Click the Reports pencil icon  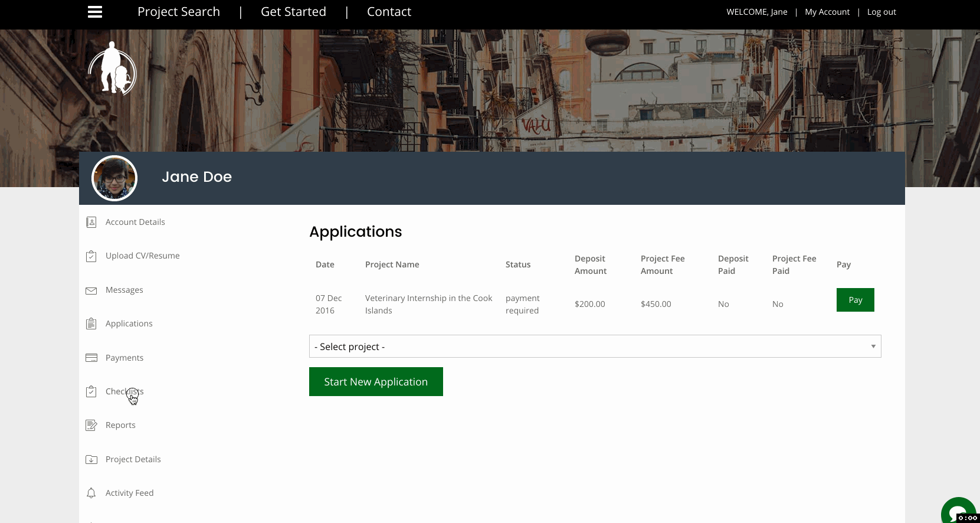(x=91, y=426)
